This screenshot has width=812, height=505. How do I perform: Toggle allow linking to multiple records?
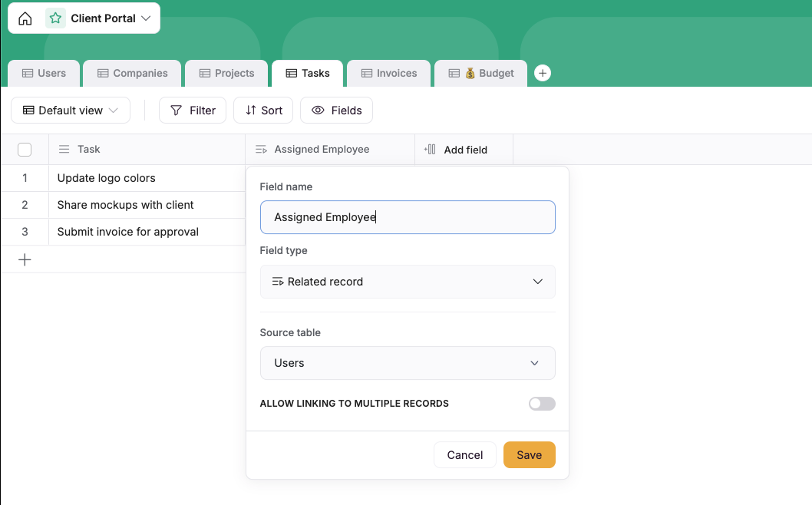tap(542, 404)
